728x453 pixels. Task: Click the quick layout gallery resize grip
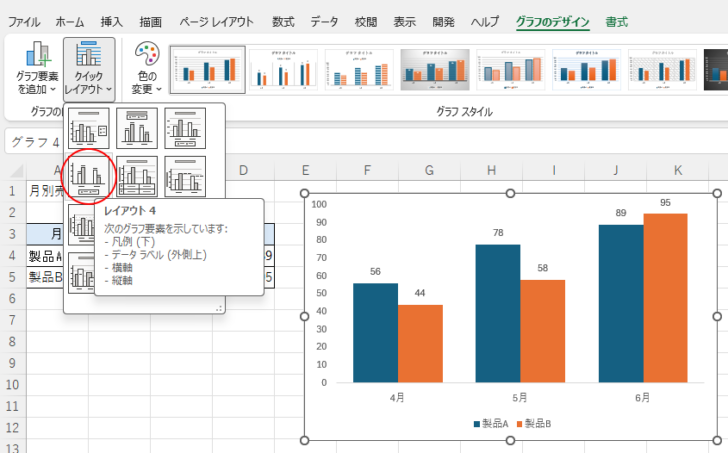click(x=219, y=309)
